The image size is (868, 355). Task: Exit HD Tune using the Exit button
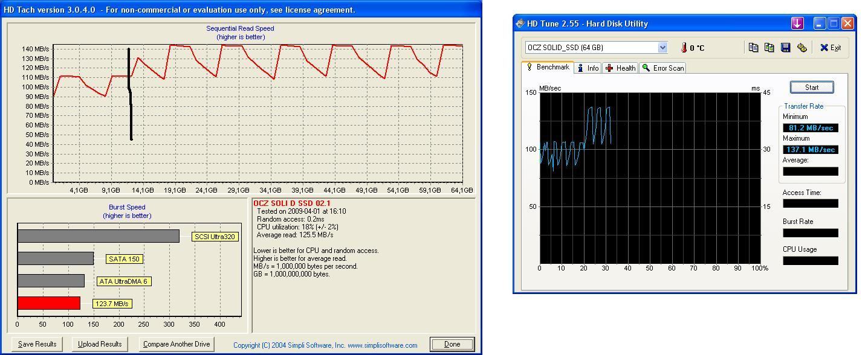point(831,47)
